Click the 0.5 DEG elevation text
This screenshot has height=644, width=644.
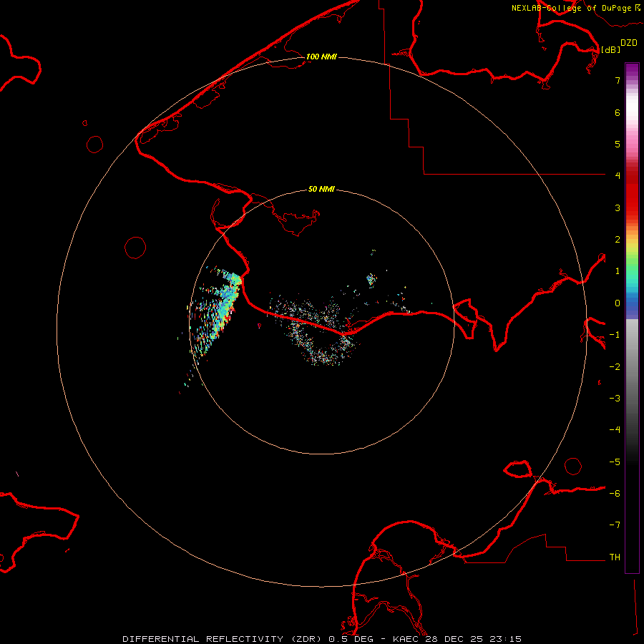(x=351, y=639)
